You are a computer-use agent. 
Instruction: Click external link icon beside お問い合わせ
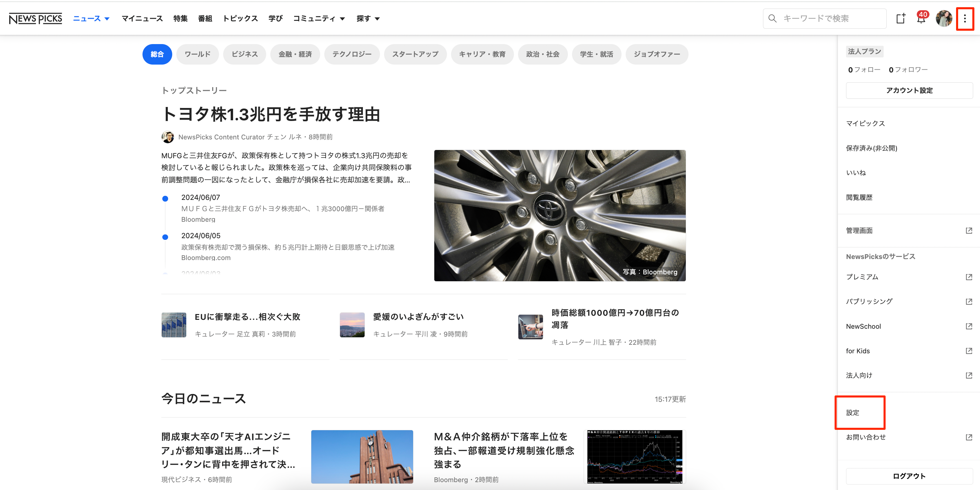(969, 437)
